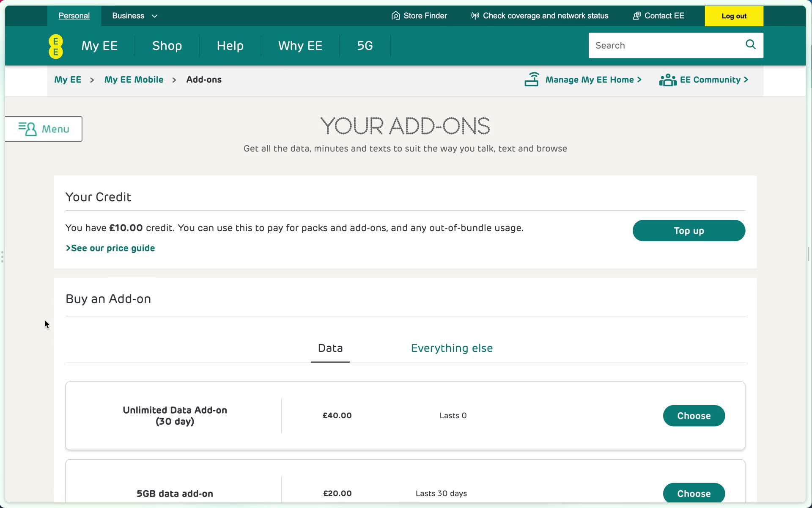Image resolution: width=812 pixels, height=508 pixels.
Task: Click the Lasts 30 days text
Action: [x=441, y=493]
